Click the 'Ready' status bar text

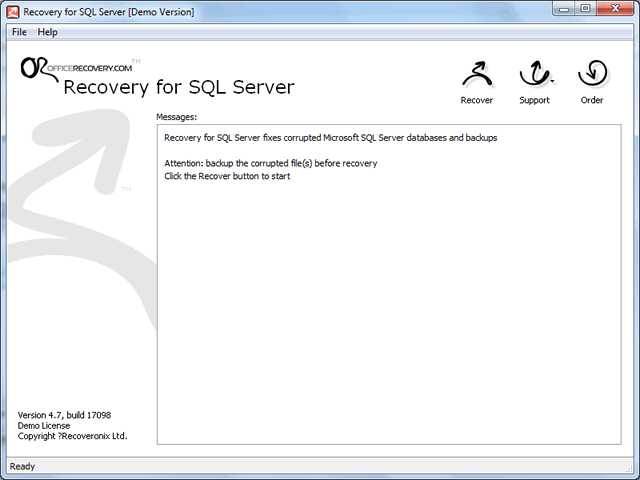[22, 467]
